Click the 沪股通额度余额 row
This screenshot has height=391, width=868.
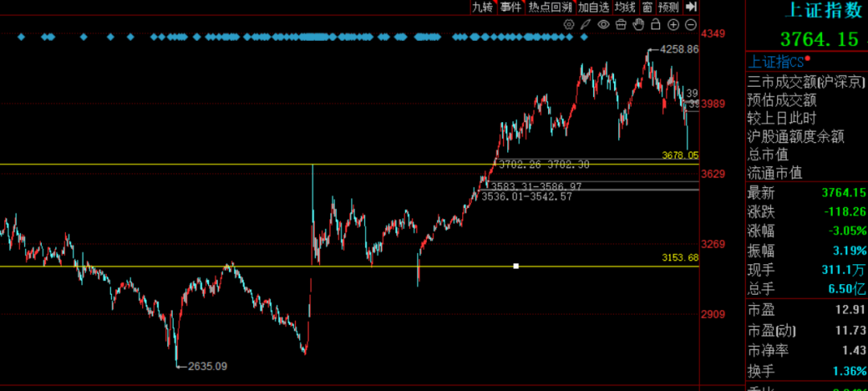click(807, 136)
